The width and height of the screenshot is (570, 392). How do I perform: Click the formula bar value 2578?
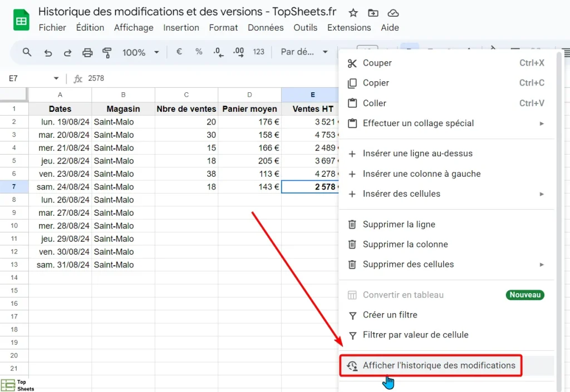[96, 78]
